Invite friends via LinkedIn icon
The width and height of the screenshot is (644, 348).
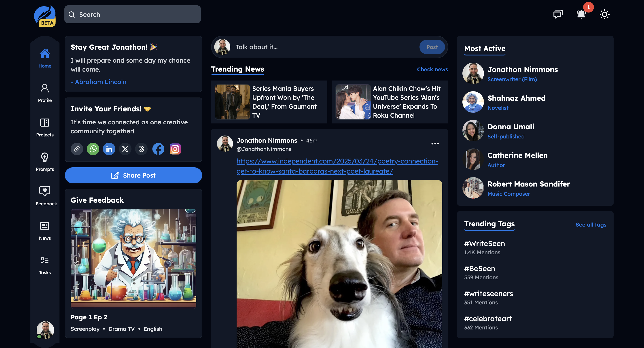109,149
